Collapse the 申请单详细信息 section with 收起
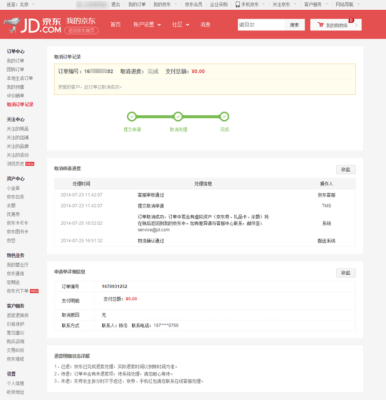Image resolution: width=386 pixels, height=400 pixels. 346,273
